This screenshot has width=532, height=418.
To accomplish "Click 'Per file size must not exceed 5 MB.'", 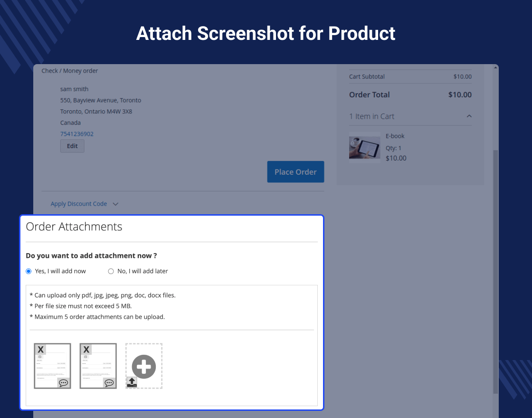I will coord(81,306).
